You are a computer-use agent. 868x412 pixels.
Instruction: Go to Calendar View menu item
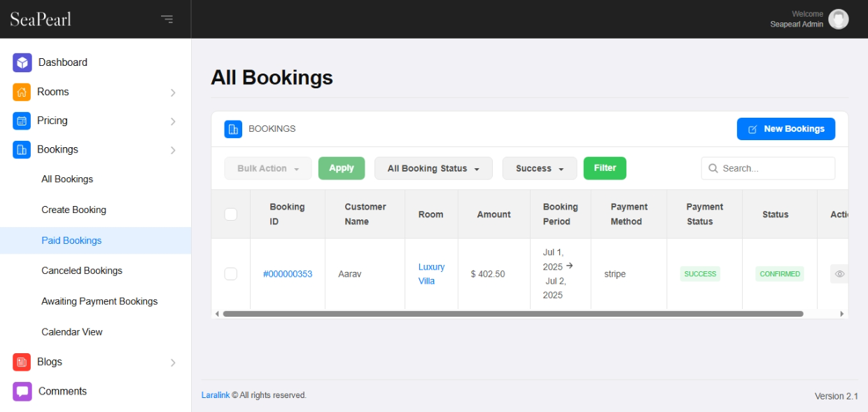click(x=72, y=331)
